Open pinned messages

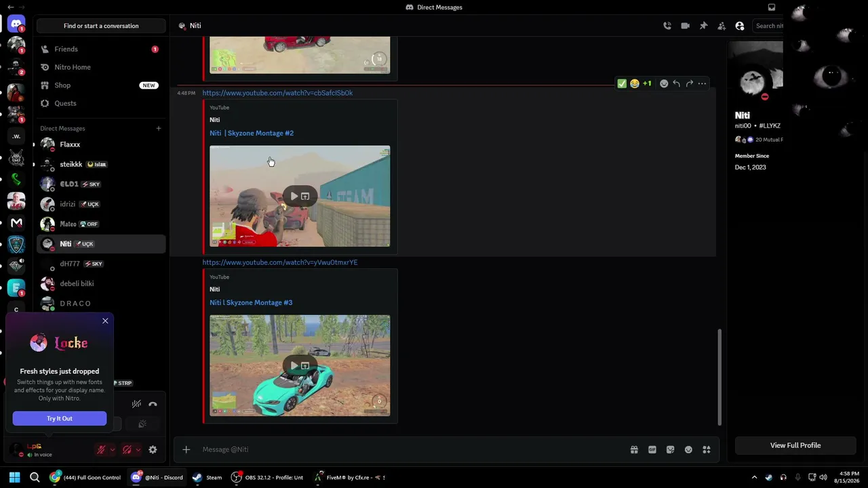704,26
